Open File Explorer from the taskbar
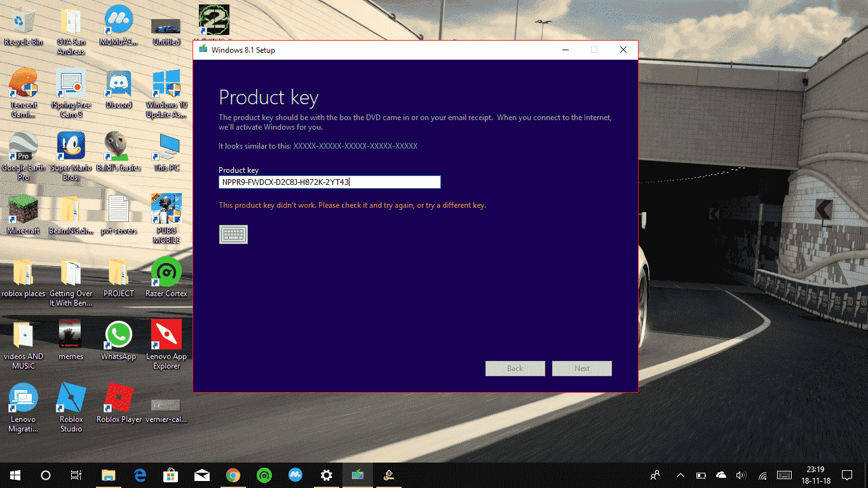 [x=109, y=475]
